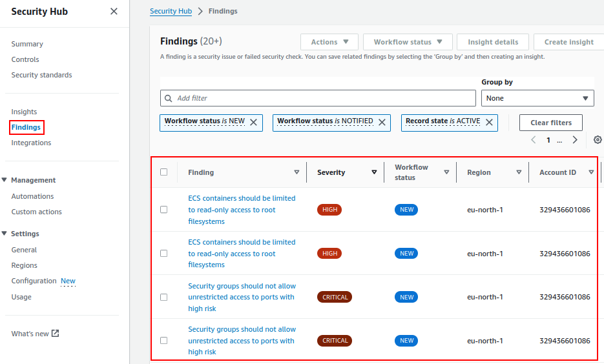
Task: Click the Create insight button
Action: coord(568,42)
